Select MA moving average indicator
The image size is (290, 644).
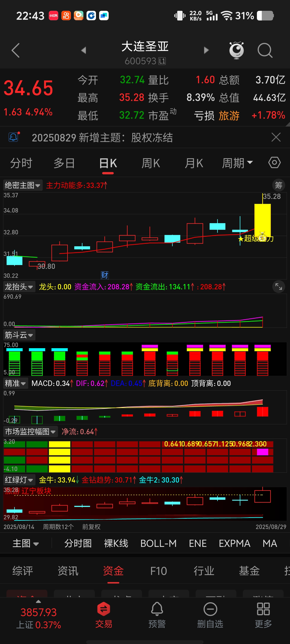coord(270,543)
